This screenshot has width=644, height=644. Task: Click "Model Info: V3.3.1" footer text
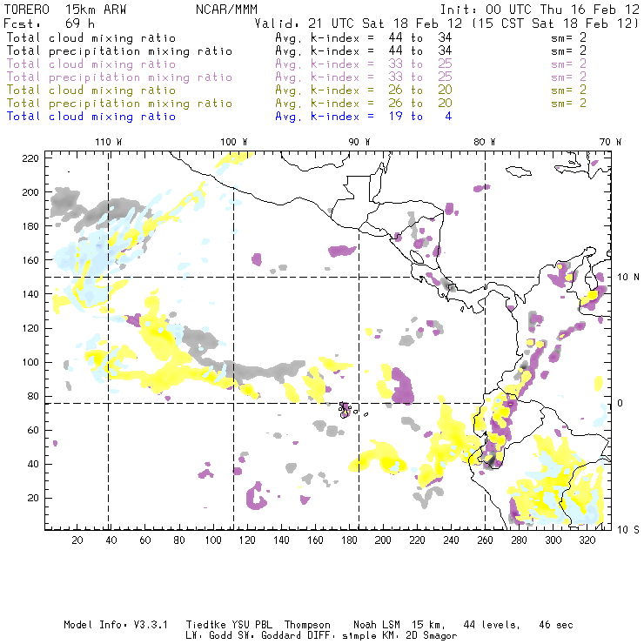(x=116, y=625)
